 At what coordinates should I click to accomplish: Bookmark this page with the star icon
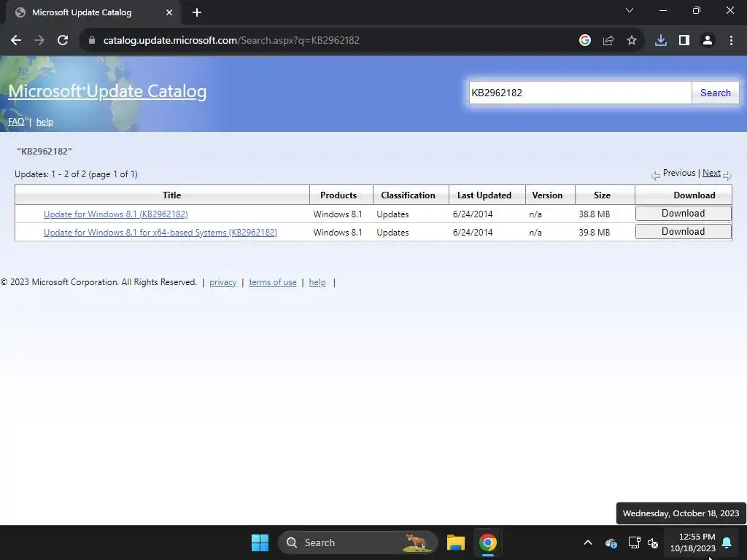(x=632, y=41)
